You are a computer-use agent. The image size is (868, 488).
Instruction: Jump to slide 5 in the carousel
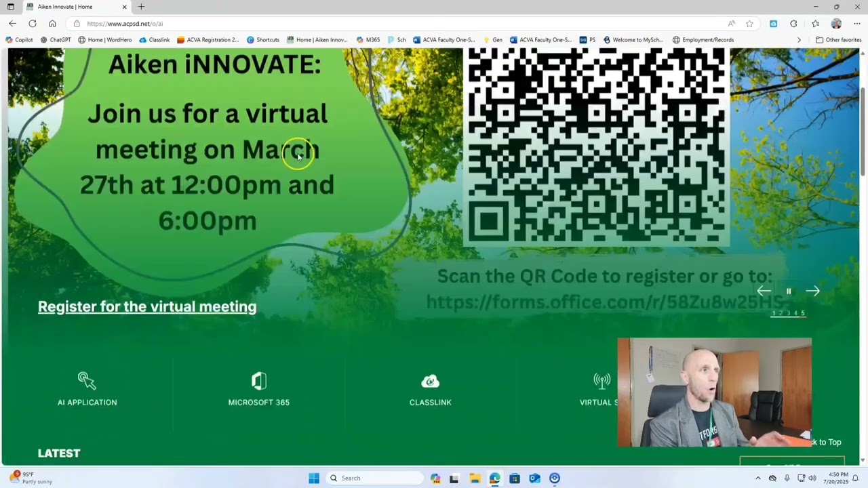click(x=803, y=313)
